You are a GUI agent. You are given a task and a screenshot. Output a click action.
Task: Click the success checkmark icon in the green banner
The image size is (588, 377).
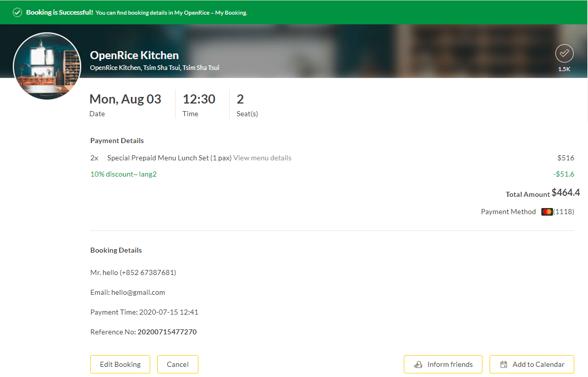point(17,12)
